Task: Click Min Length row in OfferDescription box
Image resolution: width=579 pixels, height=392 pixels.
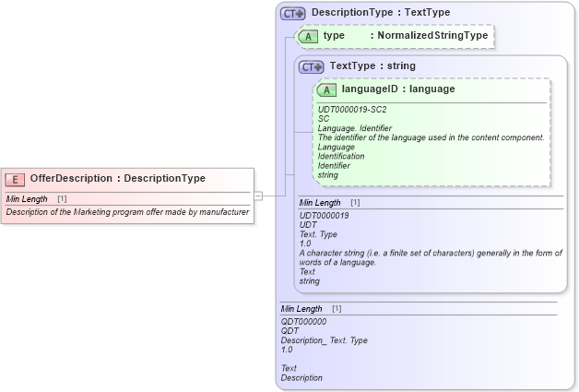Action: click(128, 199)
